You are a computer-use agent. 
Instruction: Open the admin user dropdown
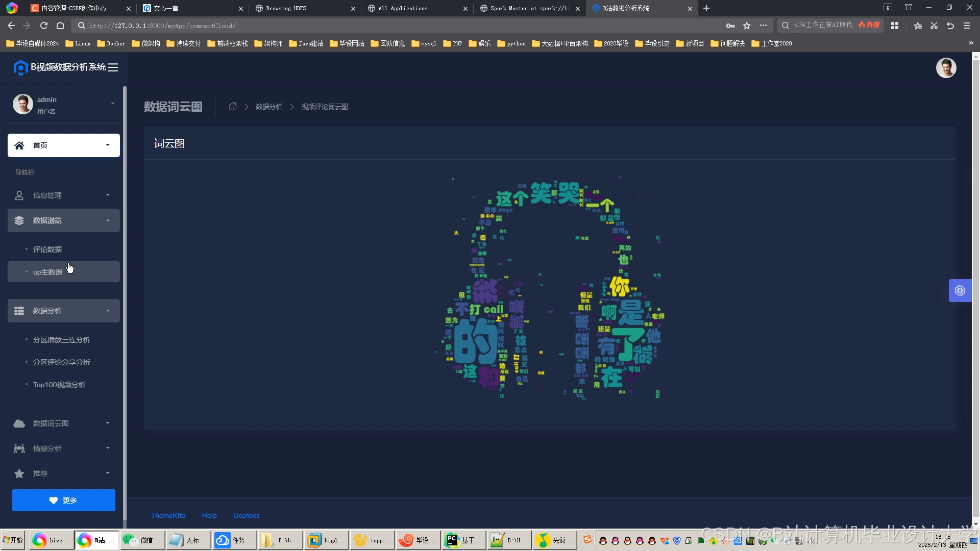[x=113, y=104]
